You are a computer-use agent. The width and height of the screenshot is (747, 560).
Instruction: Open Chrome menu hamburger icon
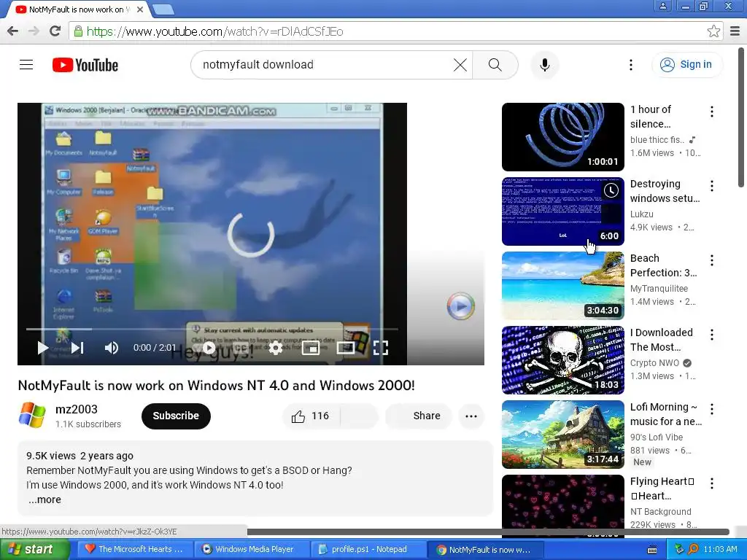point(735,31)
